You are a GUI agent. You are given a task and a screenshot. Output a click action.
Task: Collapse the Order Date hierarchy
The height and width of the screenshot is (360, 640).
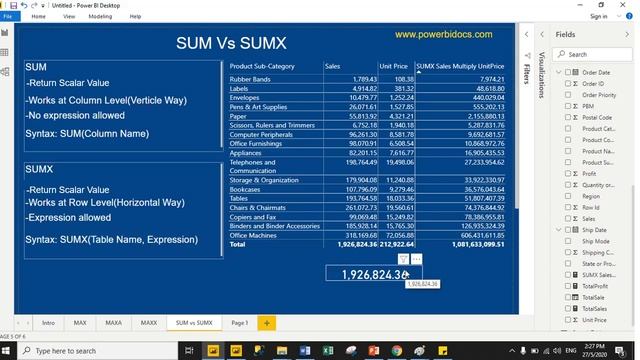[559, 72]
